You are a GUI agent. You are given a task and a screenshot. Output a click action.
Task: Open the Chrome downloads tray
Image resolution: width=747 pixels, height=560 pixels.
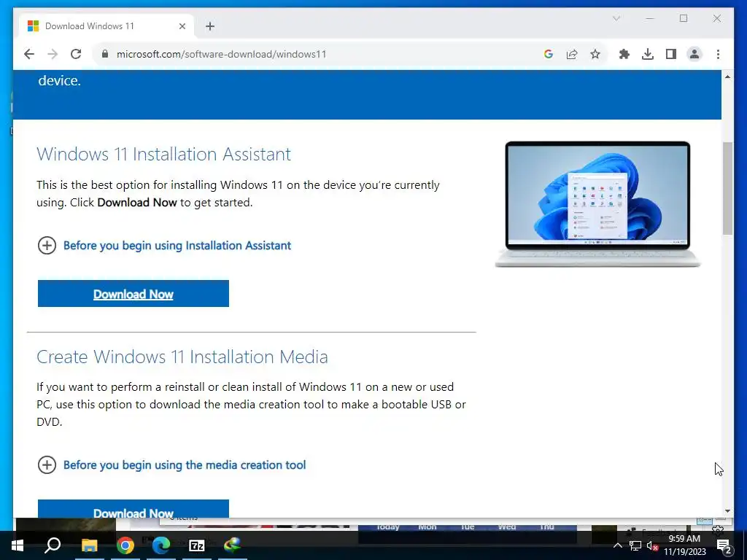tap(648, 54)
